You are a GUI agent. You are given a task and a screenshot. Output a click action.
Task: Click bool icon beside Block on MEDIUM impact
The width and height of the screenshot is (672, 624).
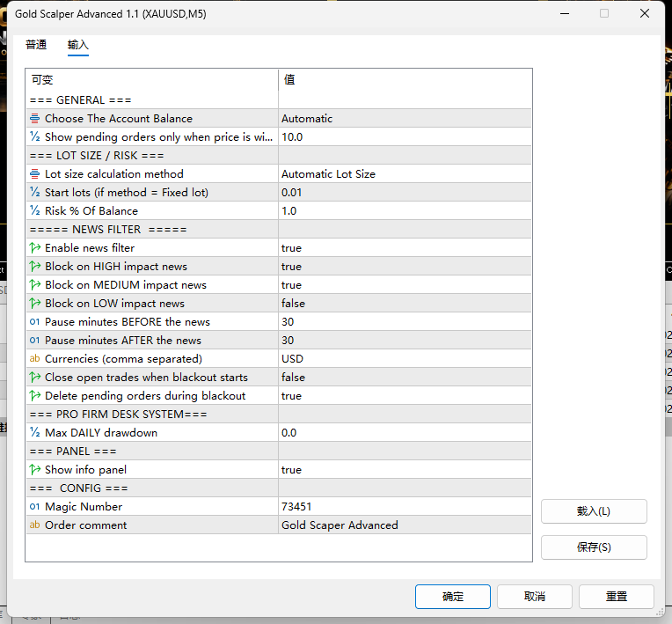[34, 285]
